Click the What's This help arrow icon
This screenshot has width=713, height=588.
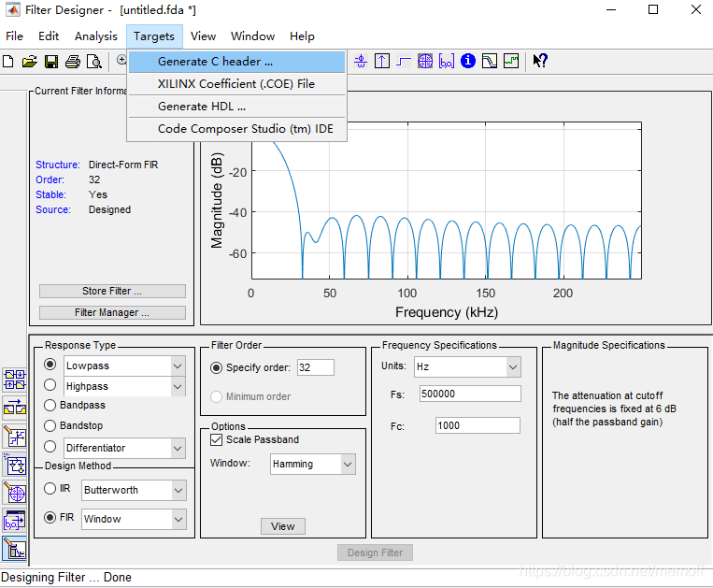click(540, 61)
